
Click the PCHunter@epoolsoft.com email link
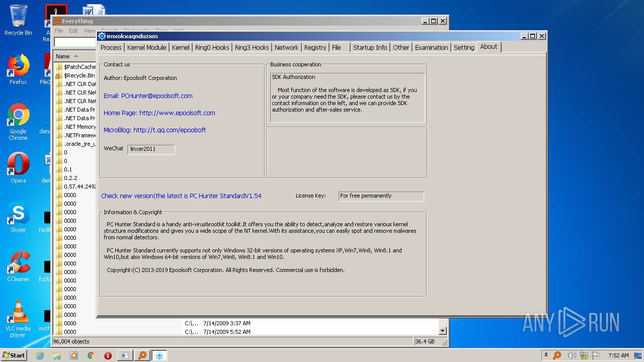pyautogui.click(x=148, y=96)
